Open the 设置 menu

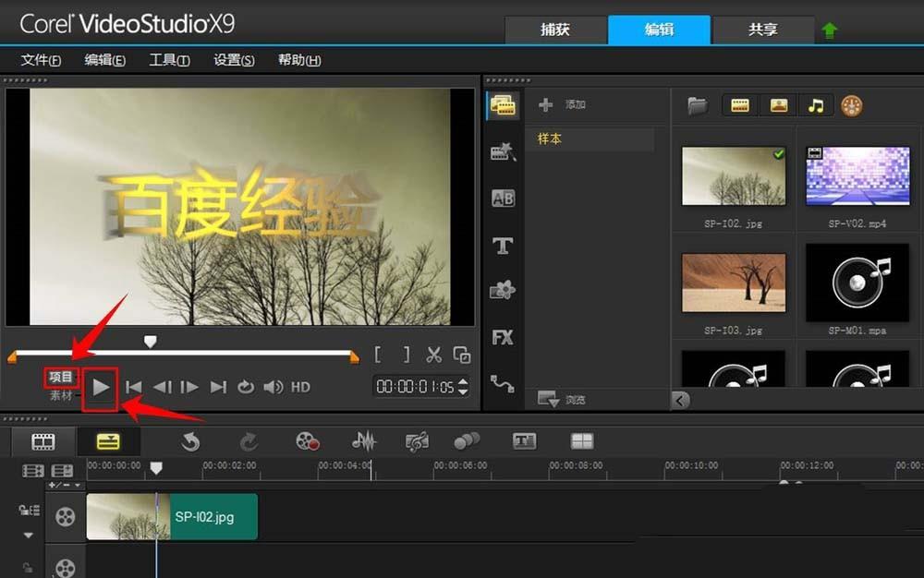pos(234,60)
